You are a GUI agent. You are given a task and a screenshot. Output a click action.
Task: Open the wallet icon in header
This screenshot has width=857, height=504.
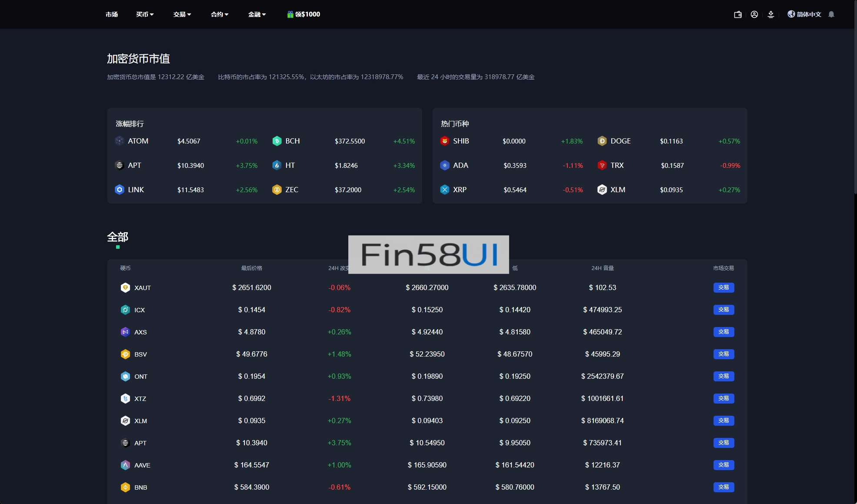(738, 14)
